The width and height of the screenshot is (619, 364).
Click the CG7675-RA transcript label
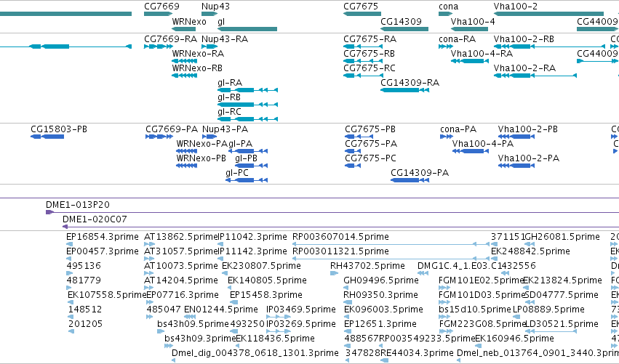coord(370,39)
